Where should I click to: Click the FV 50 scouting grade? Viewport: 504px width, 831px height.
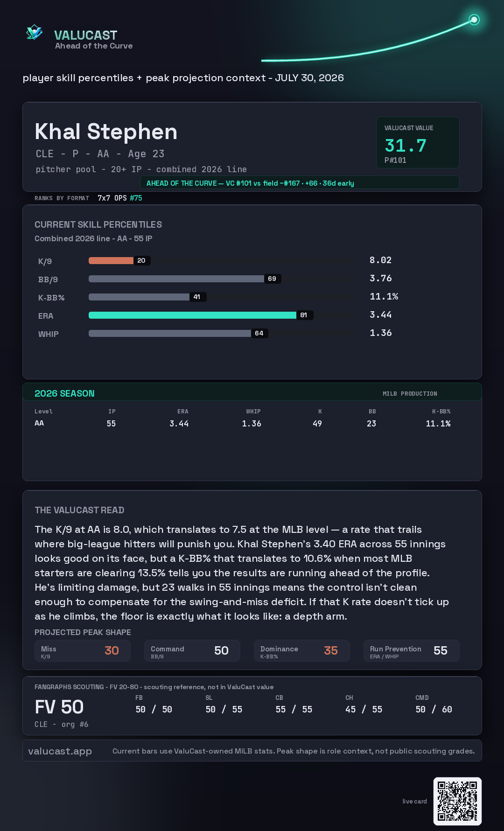click(x=59, y=707)
